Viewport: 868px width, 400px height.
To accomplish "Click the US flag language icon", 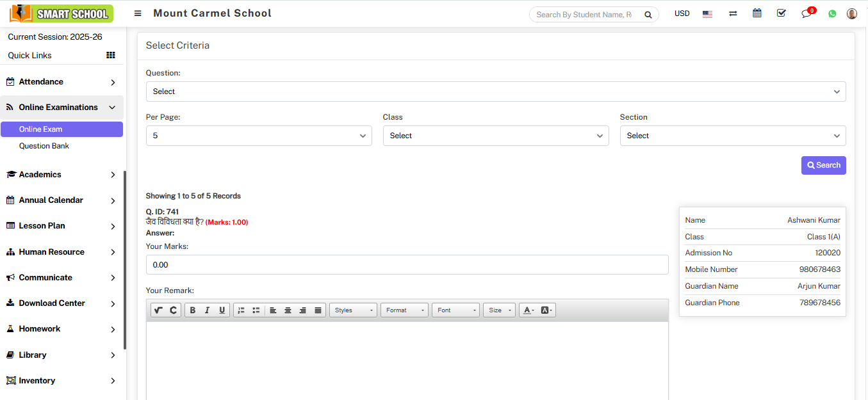I will 707,13.
